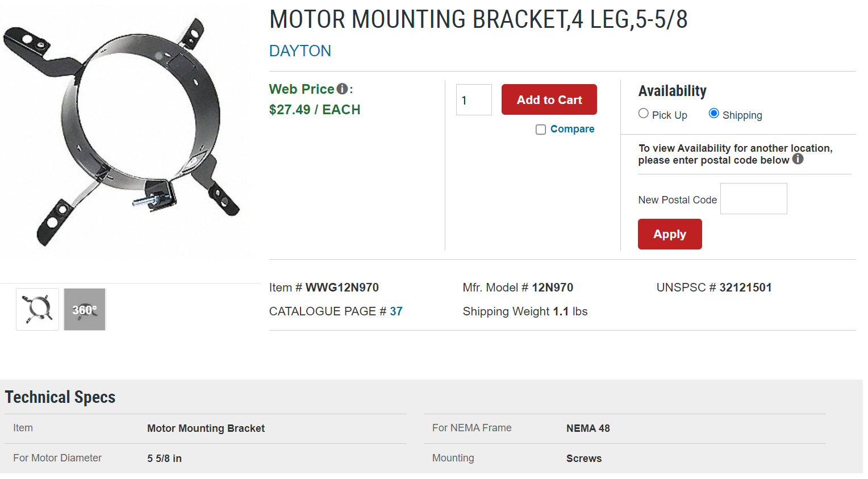Open the DAYTON brand page
The width and height of the screenshot is (868, 479).
300,51
